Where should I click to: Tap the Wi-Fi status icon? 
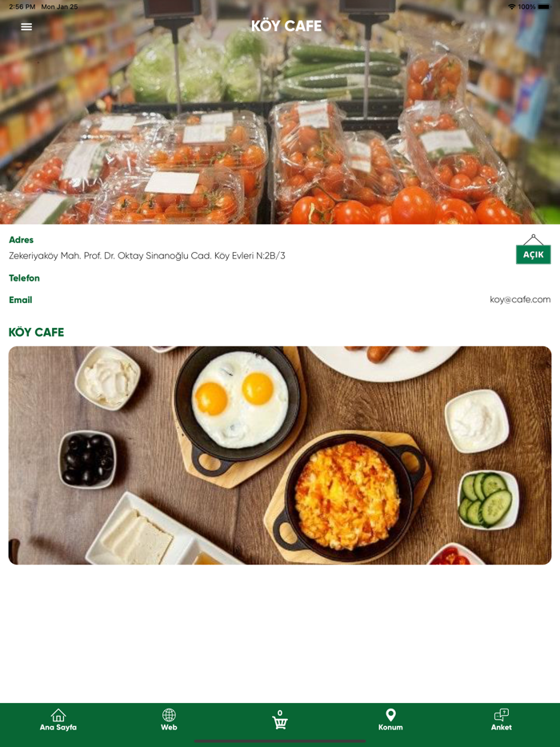(x=512, y=6)
